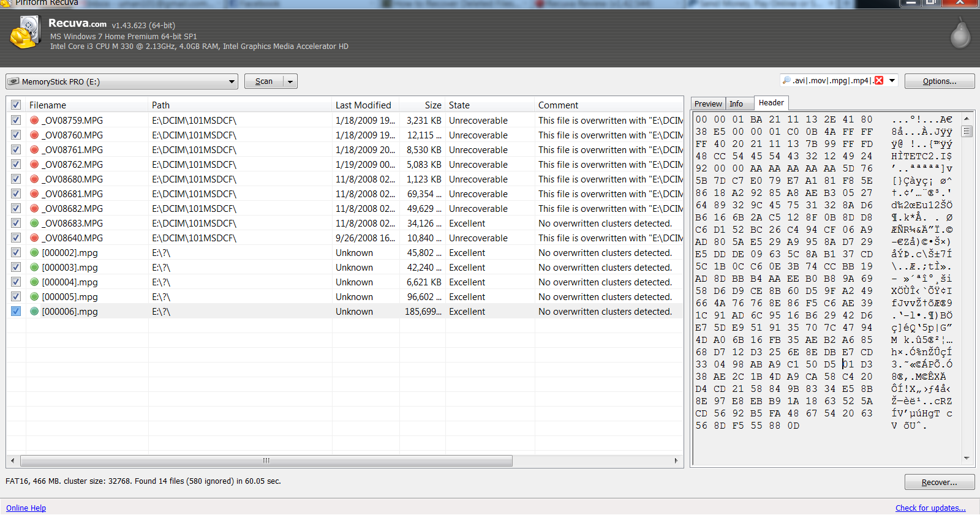Click the Scan button
This screenshot has height=515, width=980.
tap(264, 81)
